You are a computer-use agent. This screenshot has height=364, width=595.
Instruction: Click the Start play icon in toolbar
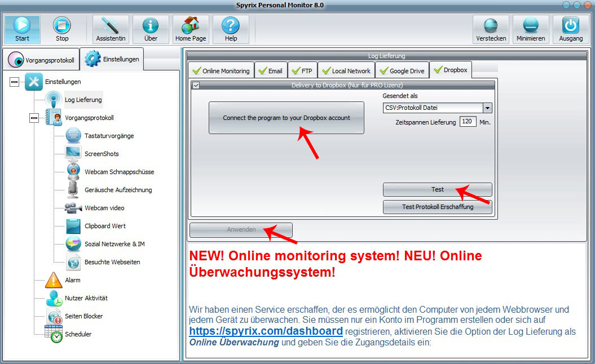point(22,25)
